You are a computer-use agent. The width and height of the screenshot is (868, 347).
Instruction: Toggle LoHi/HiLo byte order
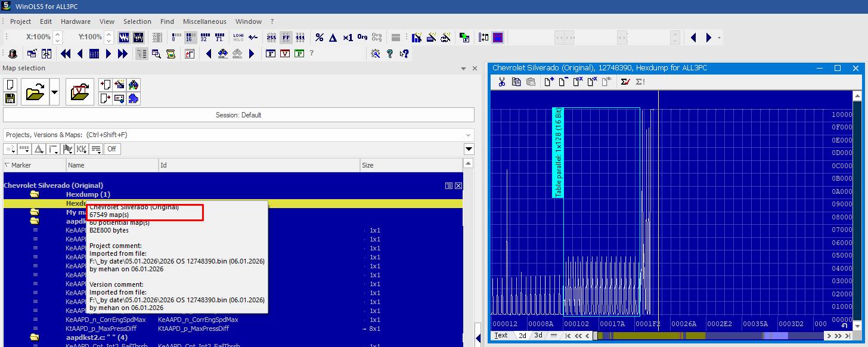(238, 38)
